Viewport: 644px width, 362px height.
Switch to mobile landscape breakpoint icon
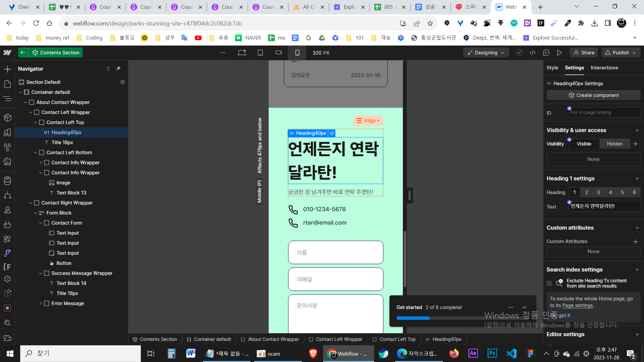[x=279, y=53]
